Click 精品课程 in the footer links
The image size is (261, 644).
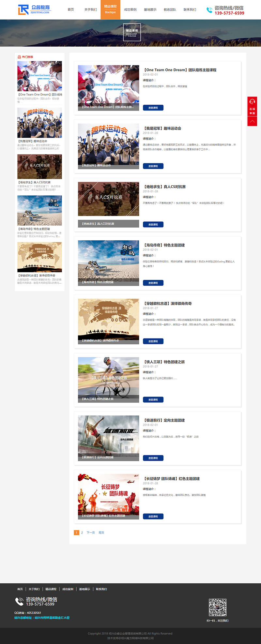tap(51, 589)
